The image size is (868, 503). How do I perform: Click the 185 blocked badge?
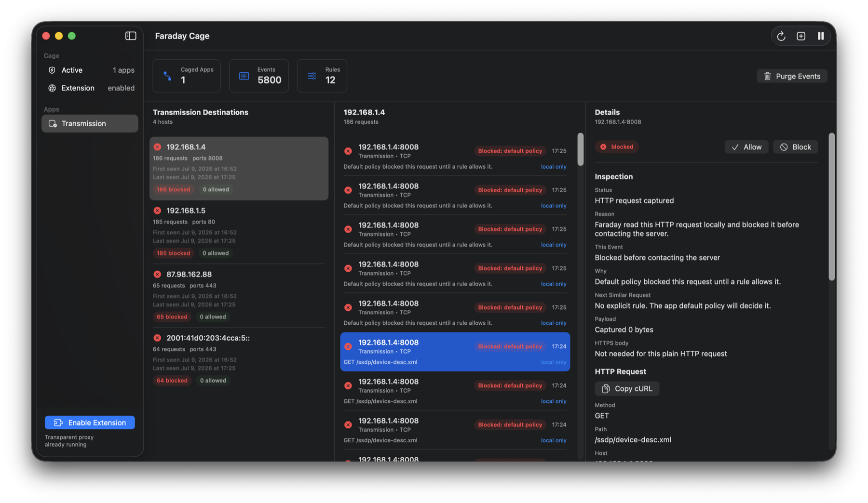[x=173, y=253]
